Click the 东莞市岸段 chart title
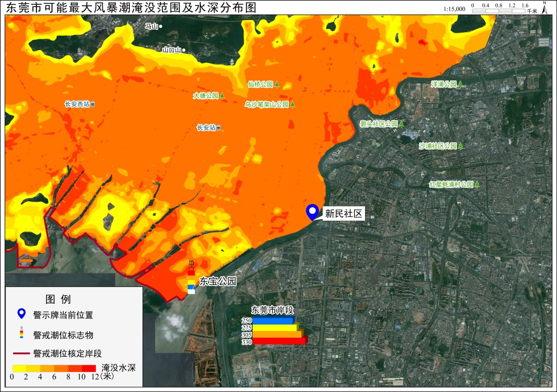 [x=273, y=310]
